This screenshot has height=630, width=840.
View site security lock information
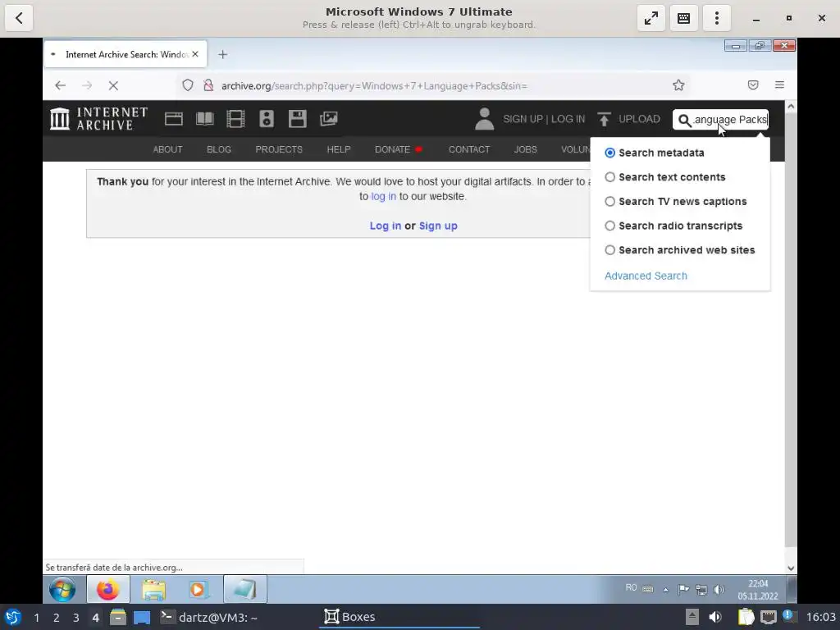click(208, 85)
